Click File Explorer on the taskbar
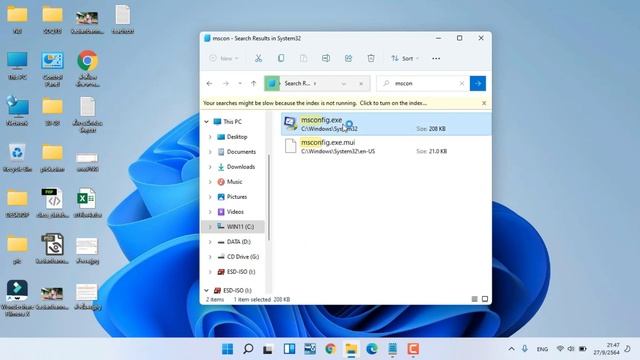The height and width of the screenshot is (360, 640). pyautogui.click(x=351, y=349)
